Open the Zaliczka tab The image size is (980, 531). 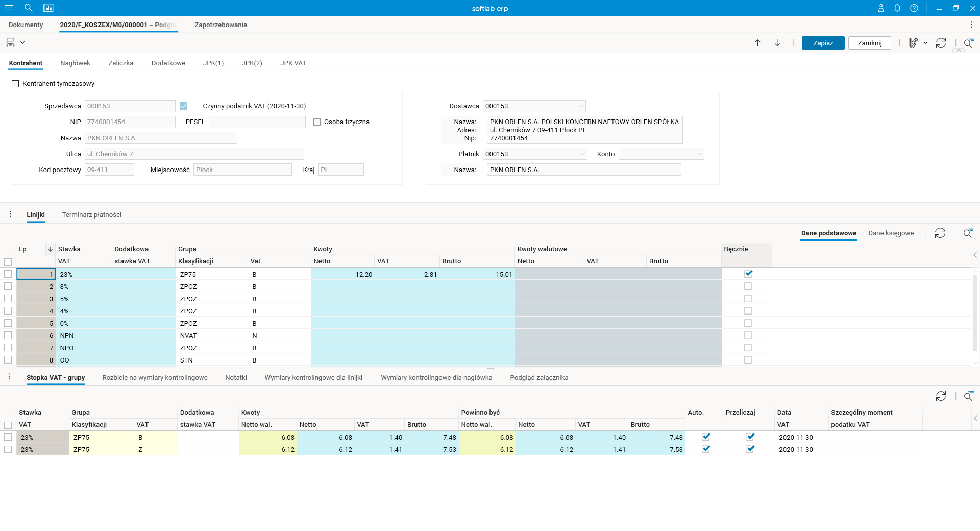(121, 63)
